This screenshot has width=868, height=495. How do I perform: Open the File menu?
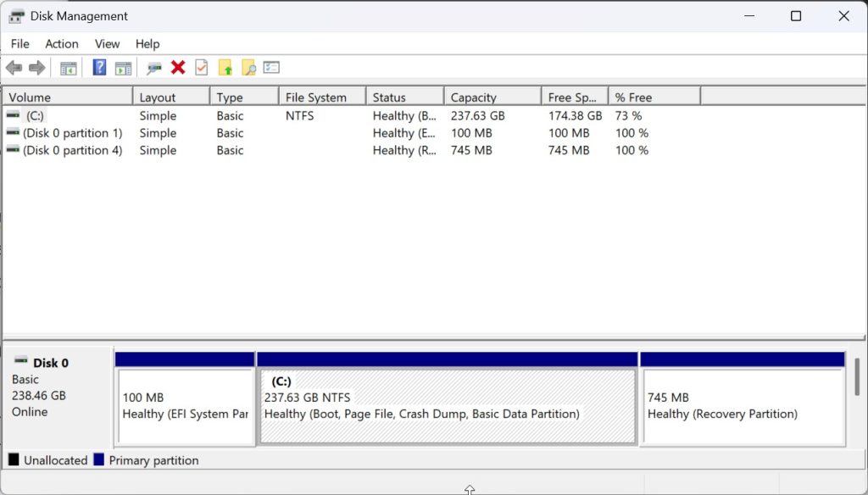[19, 44]
